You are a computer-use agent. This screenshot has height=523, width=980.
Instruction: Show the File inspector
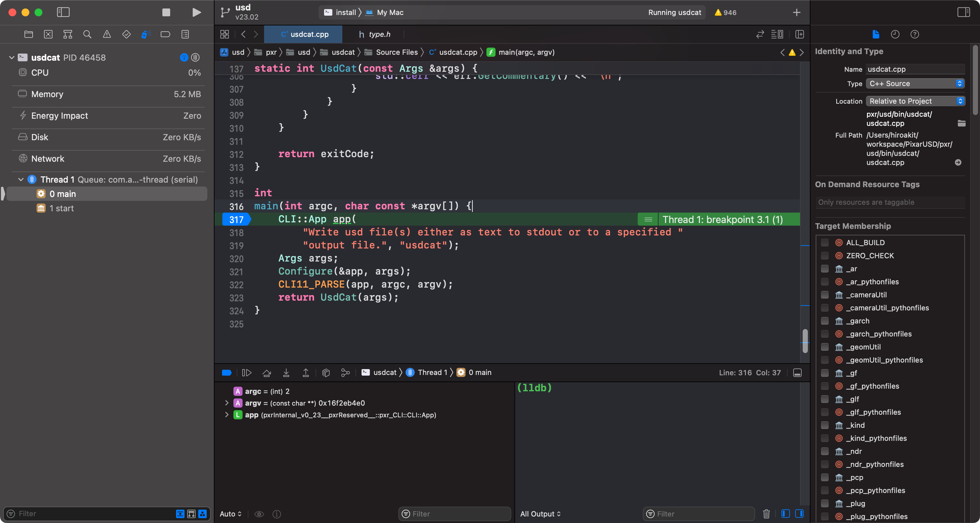click(876, 34)
